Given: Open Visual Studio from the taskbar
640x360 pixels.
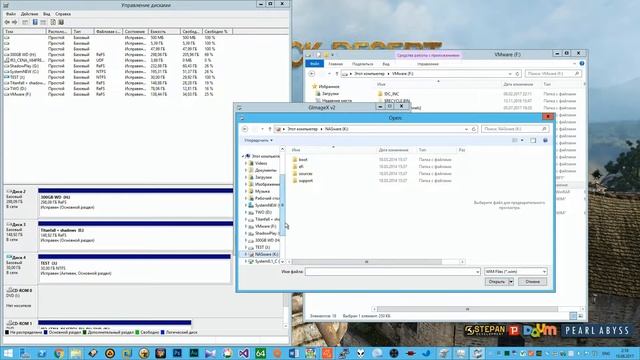Looking at the screenshot, I should [244, 353].
